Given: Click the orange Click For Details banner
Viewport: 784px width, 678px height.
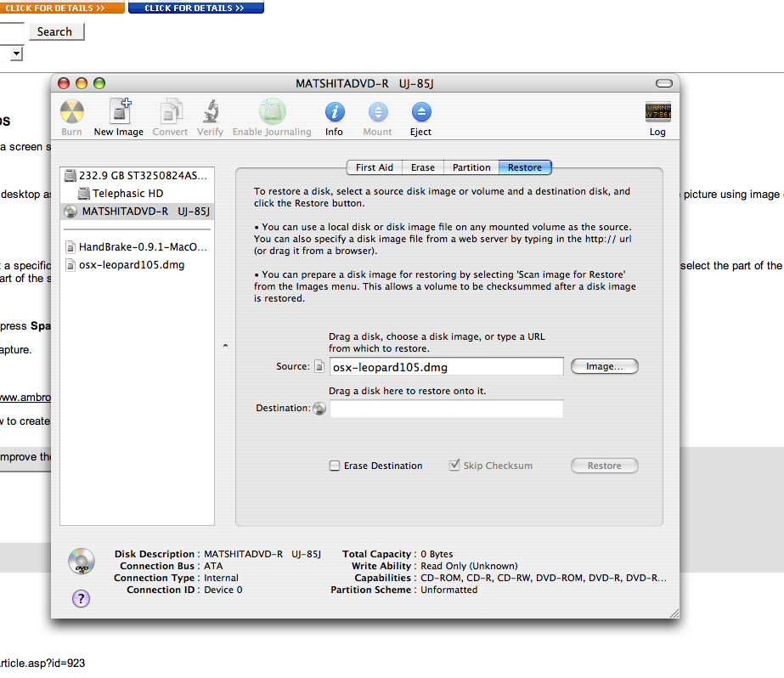Looking at the screenshot, I should [x=61, y=8].
